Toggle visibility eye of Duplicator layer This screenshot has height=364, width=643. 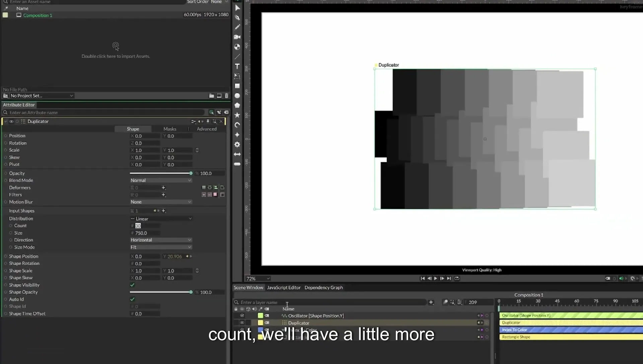[242, 323]
